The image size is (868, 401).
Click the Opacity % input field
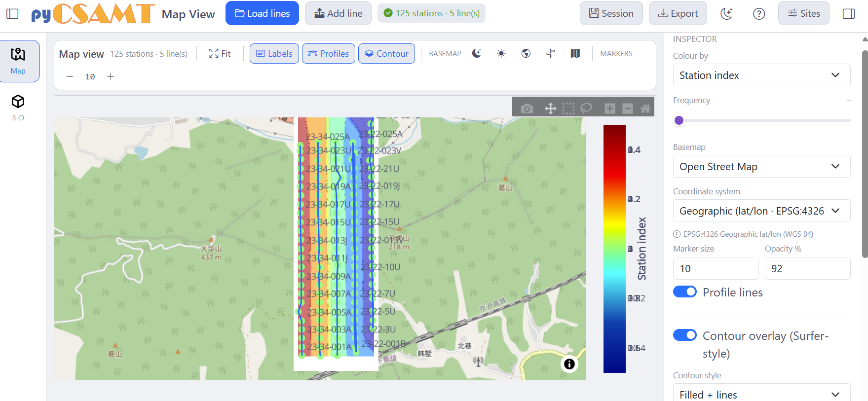(807, 268)
